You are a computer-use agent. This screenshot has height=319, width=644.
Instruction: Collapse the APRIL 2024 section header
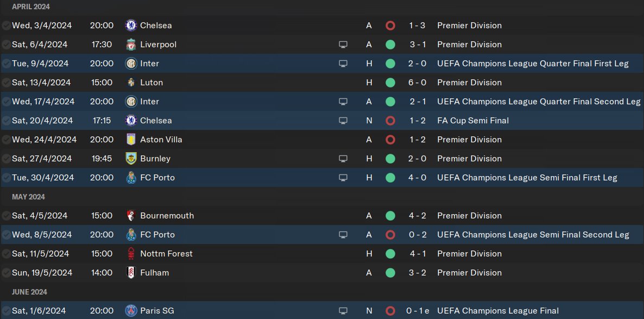click(31, 7)
